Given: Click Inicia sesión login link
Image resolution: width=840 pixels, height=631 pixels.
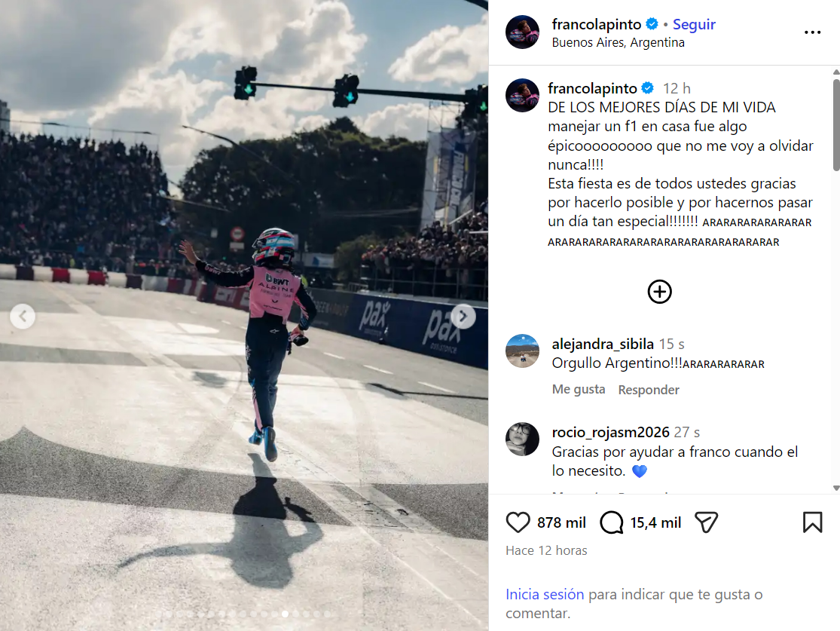Looking at the screenshot, I should tap(544, 594).
